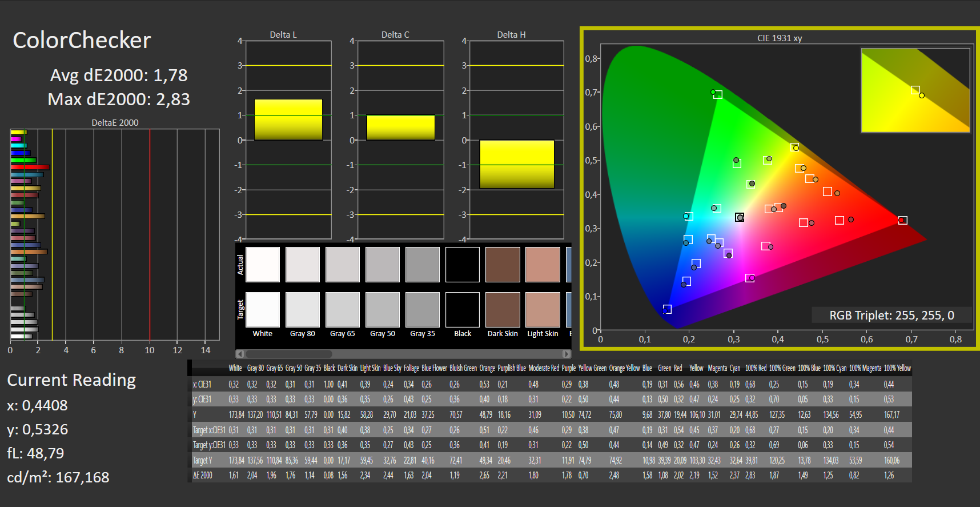
Task: Click the Delta C yellow bar
Action: coord(400,127)
